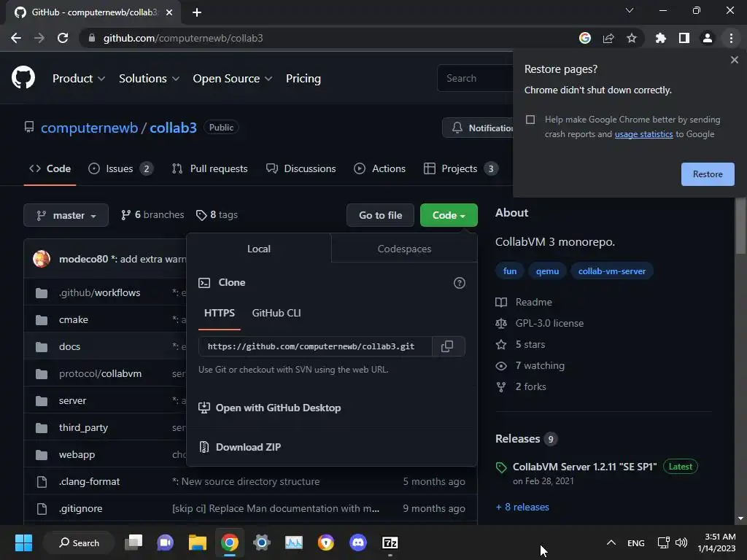Click the reload page icon
The height and width of the screenshot is (560, 747).
(x=63, y=38)
